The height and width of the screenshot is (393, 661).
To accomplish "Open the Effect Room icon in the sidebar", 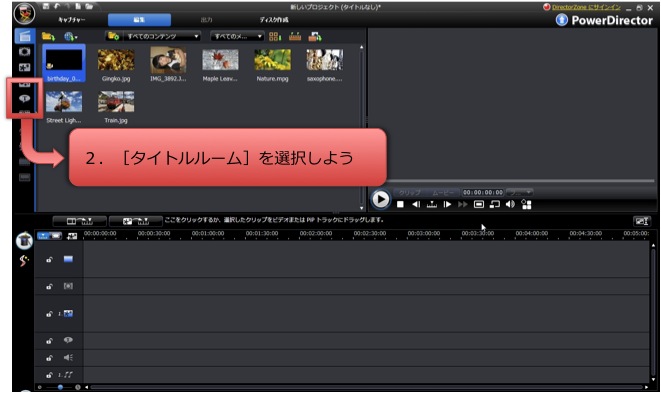I will point(24,52).
